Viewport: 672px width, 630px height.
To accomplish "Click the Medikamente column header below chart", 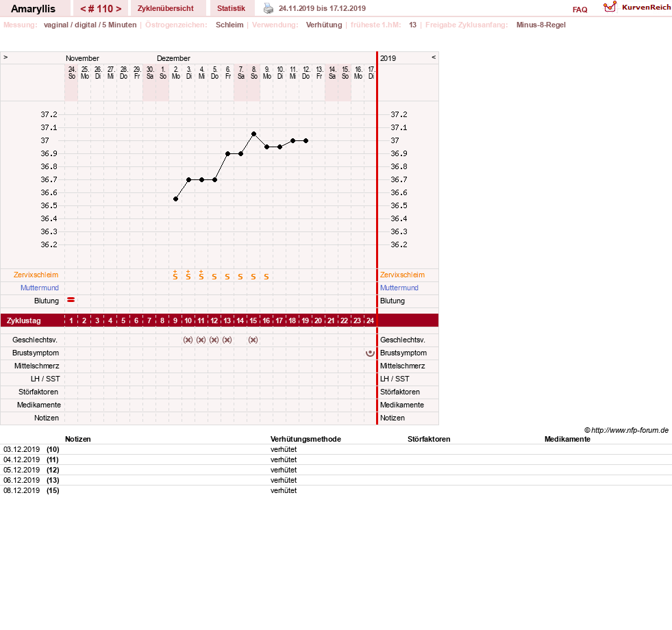I will click(567, 439).
